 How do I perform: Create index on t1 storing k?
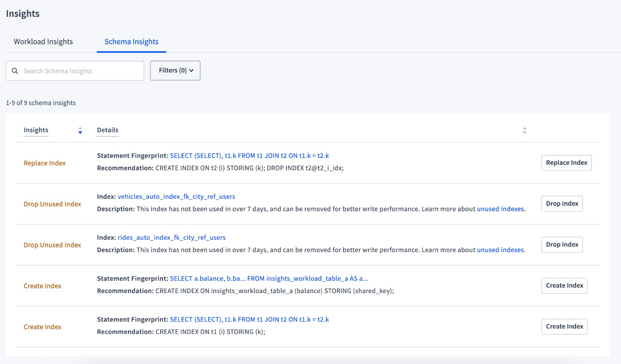[564, 326]
